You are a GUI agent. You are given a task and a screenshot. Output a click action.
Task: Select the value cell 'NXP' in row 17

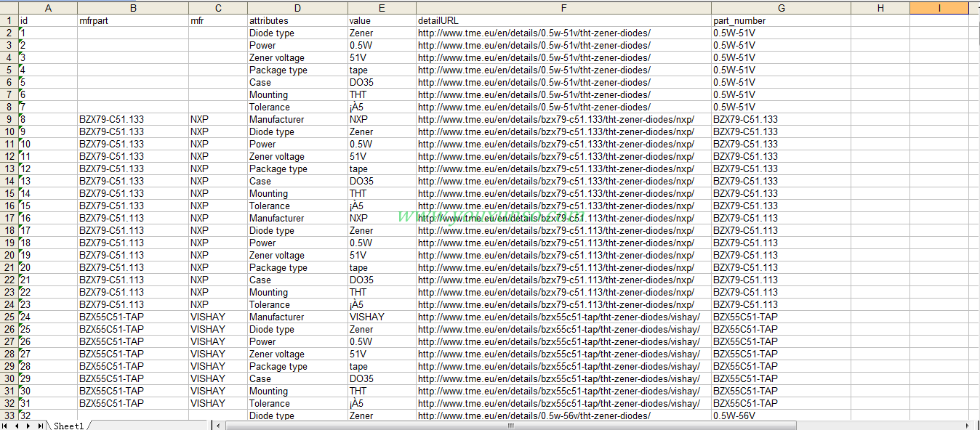(x=382, y=219)
